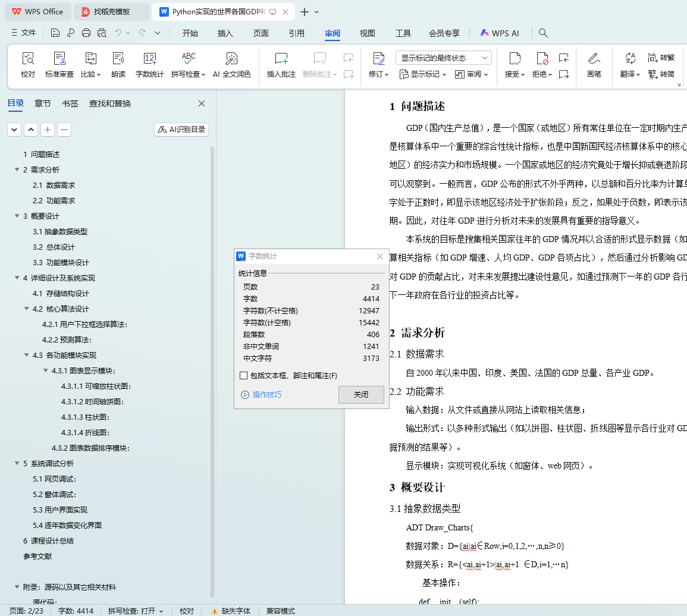Click the 接受 accept revision icon
Image resolution: width=687 pixels, height=616 pixels.
point(515,58)
